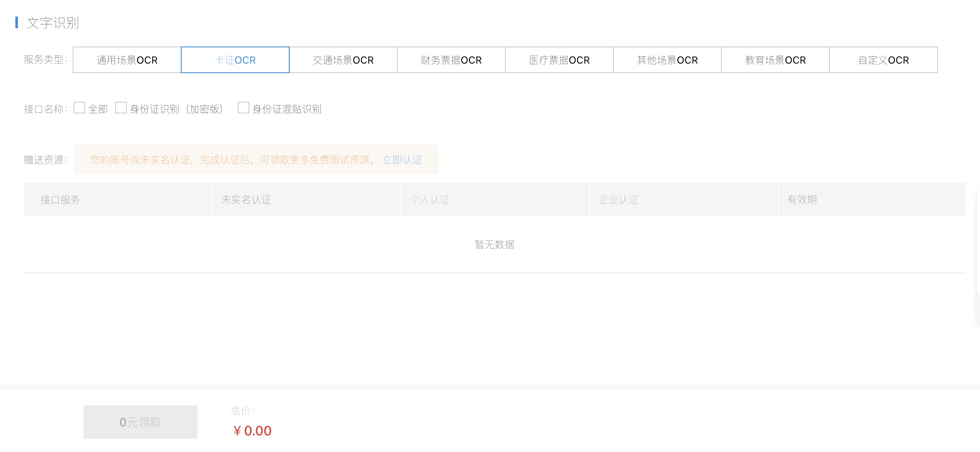Click the 企业认证 column header
This screenshot has height=452, width=980.
(x=618, y=200)
